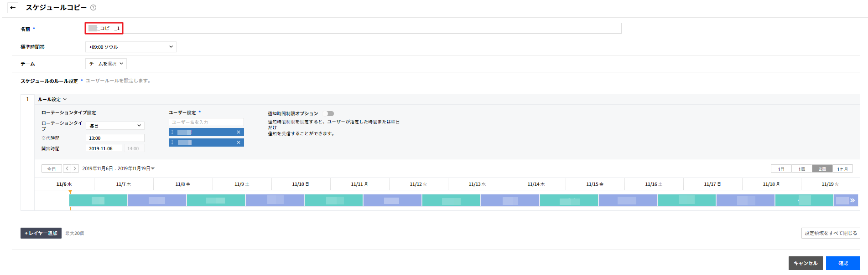Click the double-arrow at the timeline's right end
This screenshot has width=868, height=275.
(x=852, y=200)
